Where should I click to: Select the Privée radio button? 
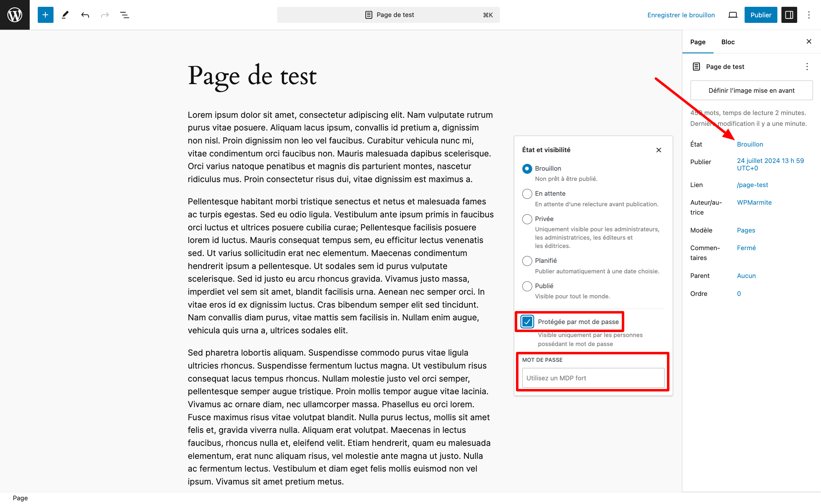point(527,219)
